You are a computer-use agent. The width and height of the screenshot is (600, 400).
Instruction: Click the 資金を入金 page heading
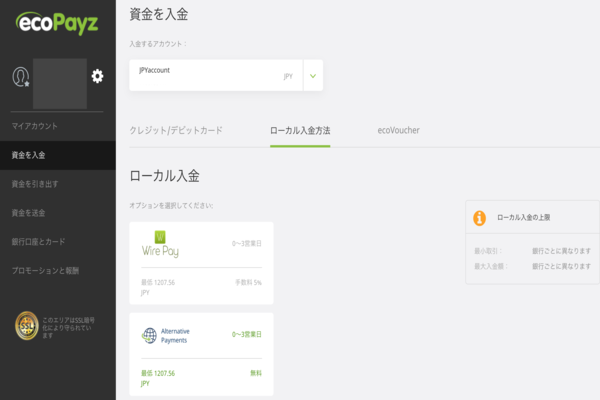tap(159, 15)
